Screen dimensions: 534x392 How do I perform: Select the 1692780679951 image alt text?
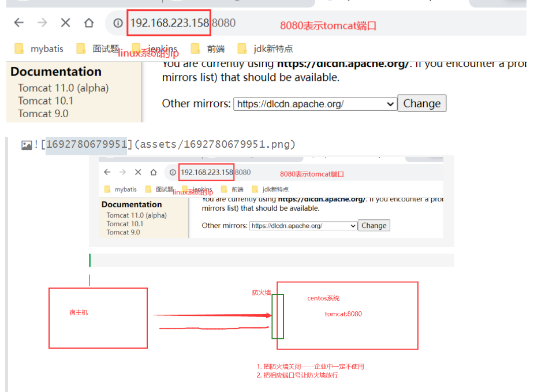point(87,144)
